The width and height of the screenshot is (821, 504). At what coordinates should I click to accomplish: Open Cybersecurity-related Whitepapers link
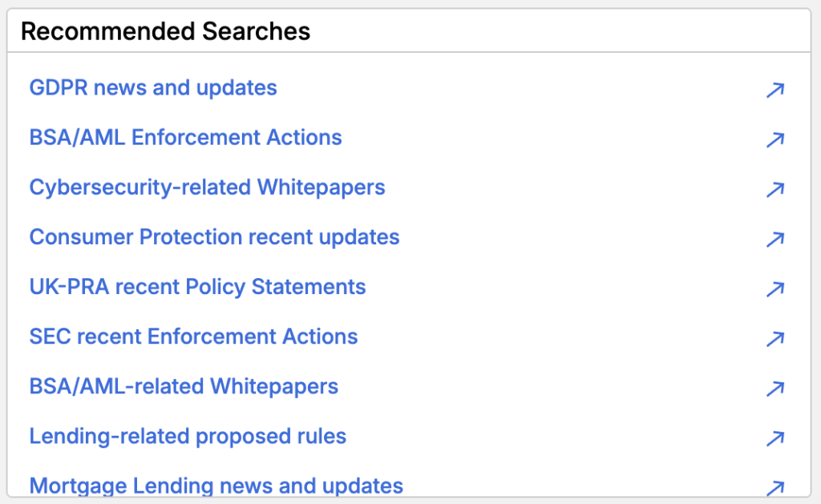point(207,187)
